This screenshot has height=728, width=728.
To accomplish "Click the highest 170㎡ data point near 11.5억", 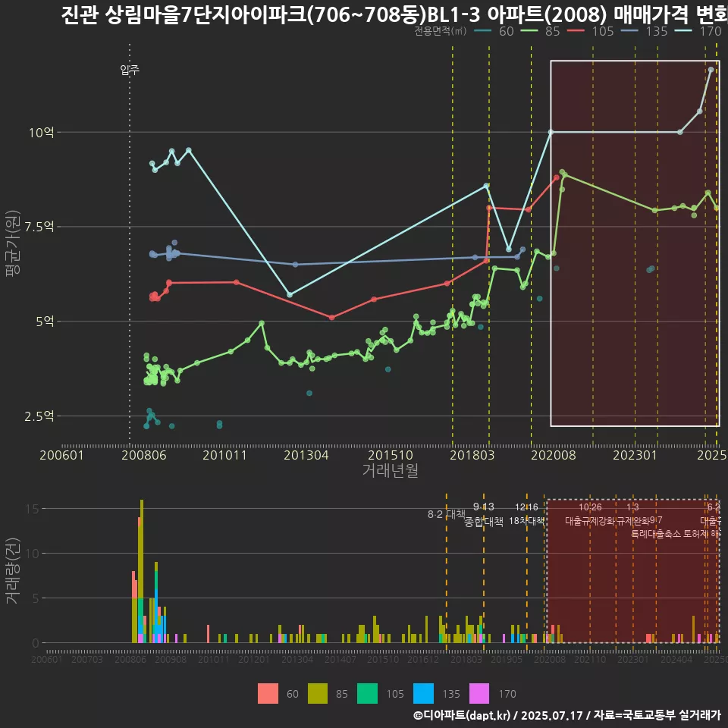I will point(711,70).
